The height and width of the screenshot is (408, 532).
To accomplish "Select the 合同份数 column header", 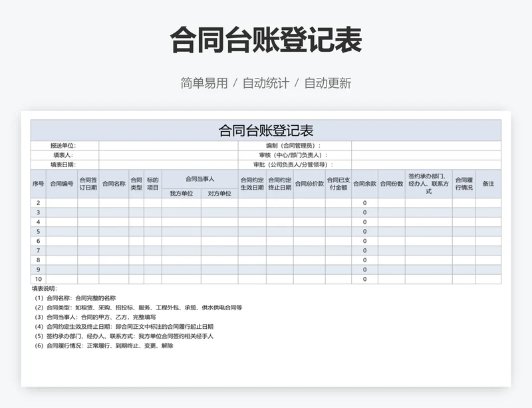I will [392, 184].
